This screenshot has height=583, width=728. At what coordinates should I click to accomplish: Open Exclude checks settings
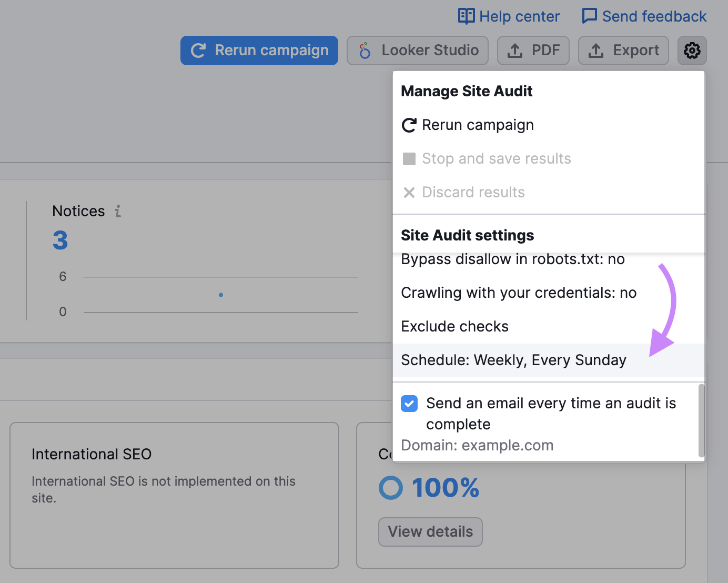454,326
